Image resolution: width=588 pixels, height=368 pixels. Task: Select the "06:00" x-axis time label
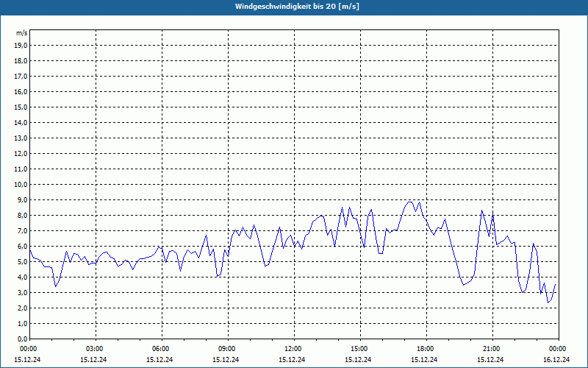click(161, 349)
